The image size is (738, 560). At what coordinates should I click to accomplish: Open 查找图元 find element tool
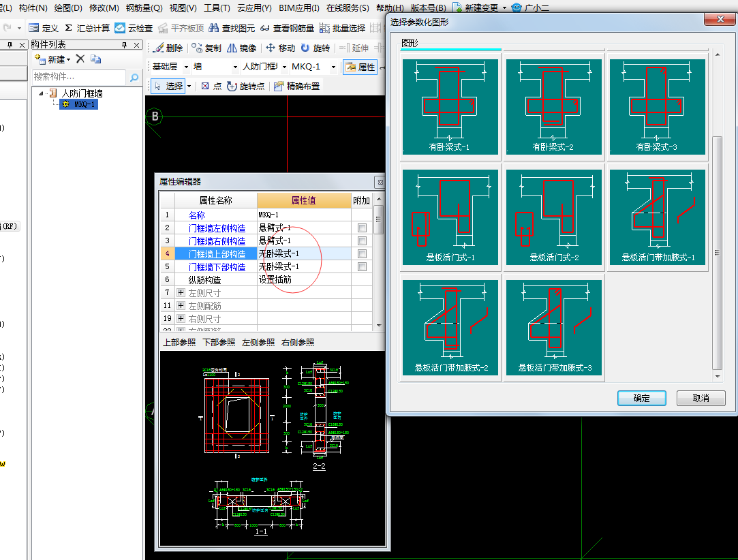pos(232,28)
